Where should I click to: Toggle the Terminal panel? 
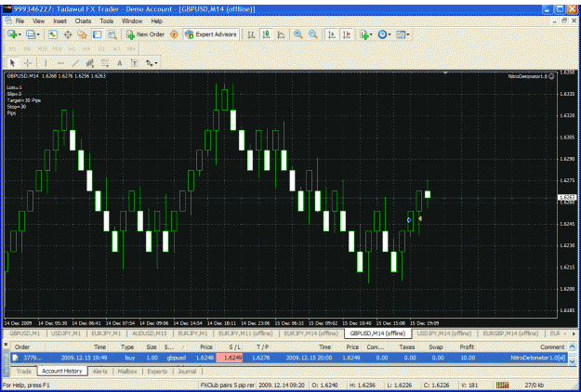coord(97,34)
